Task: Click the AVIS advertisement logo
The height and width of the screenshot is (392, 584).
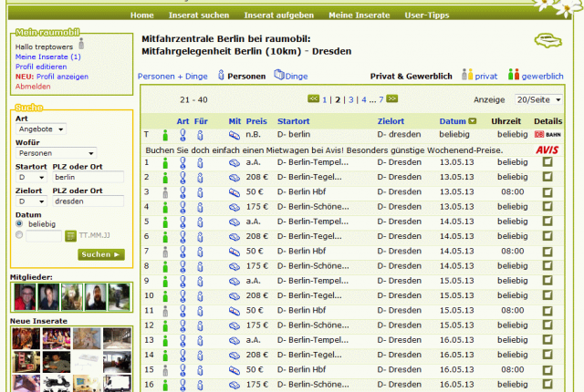Action: click(x=547, y=149)
